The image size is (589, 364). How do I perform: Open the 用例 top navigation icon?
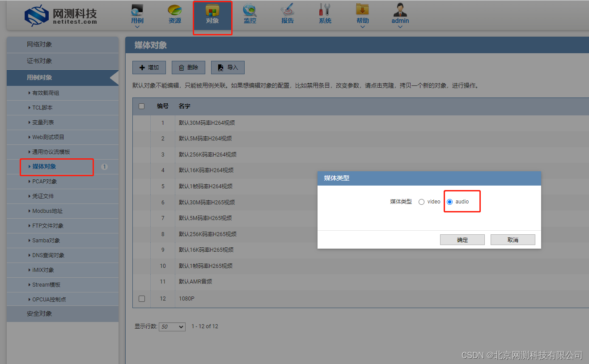(x=137, y=14)
